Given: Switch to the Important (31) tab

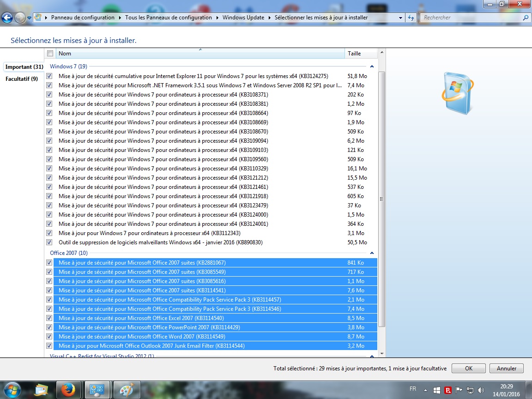Looking at the screenshot, I should click(24, 67).
